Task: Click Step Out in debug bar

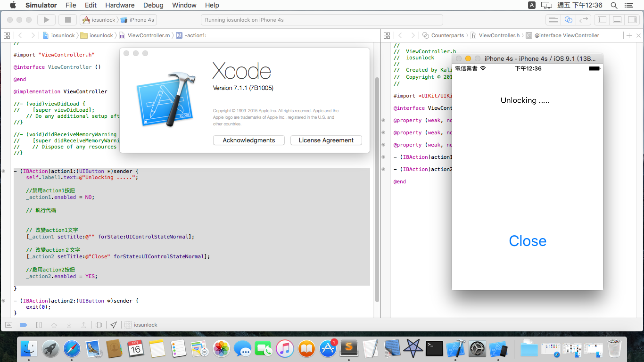Action: coord(83,325)
